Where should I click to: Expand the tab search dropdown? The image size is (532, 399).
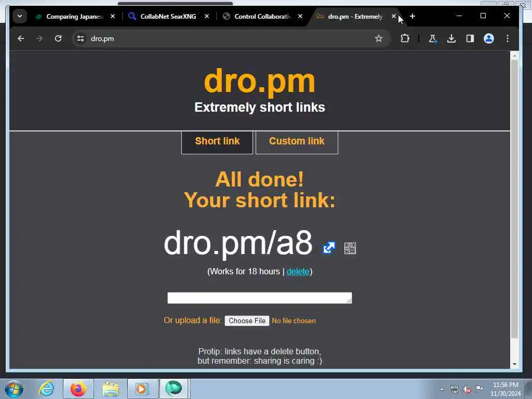[20, 16]
